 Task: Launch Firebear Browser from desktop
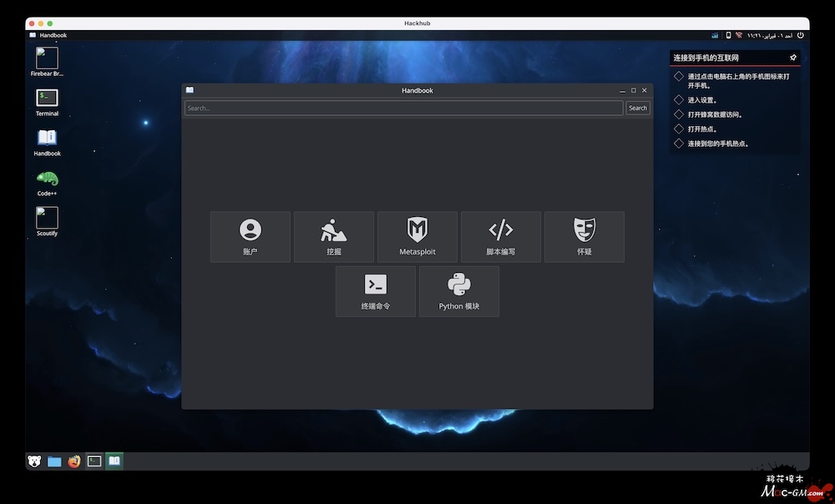click(x=47, y=58)
